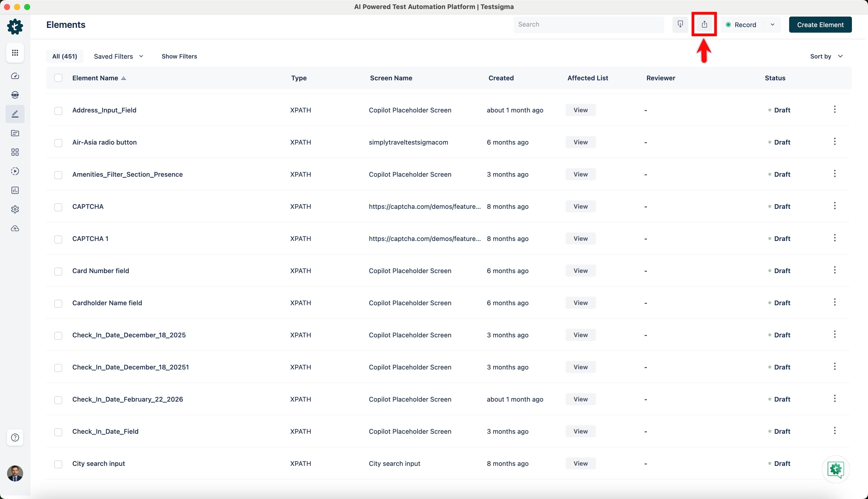The width and height of the screenshot is (868, 499).
Task: Select the Air-Asia radio button row checkbox
Action: (58, 143)
